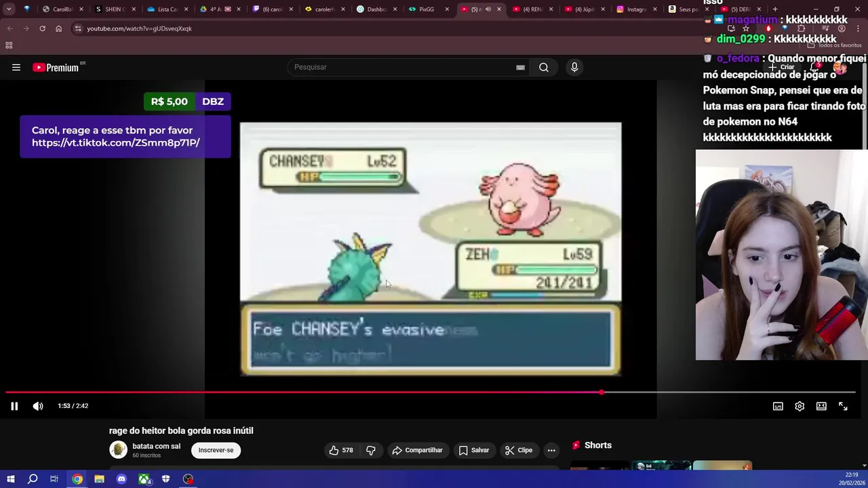Viewport: 868px width, 488px height.
Task: Open the YouTube account avatar menu
Action: click(840, 67)
